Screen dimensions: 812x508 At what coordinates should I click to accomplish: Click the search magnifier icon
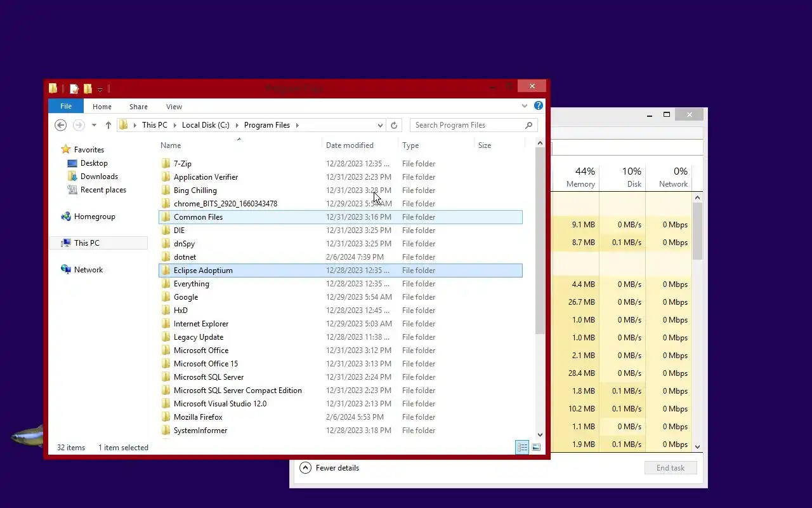(529, 125)
